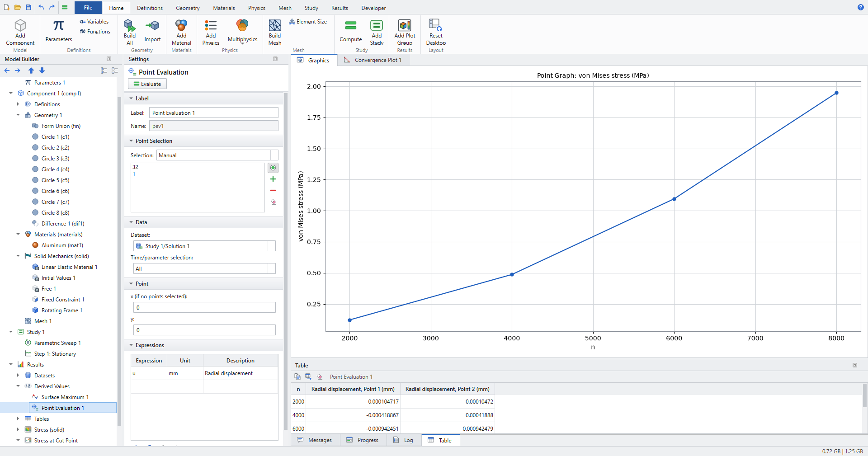Click the Build Mesh icon
Screen dimensions: 868x456
tap(275, 25)
